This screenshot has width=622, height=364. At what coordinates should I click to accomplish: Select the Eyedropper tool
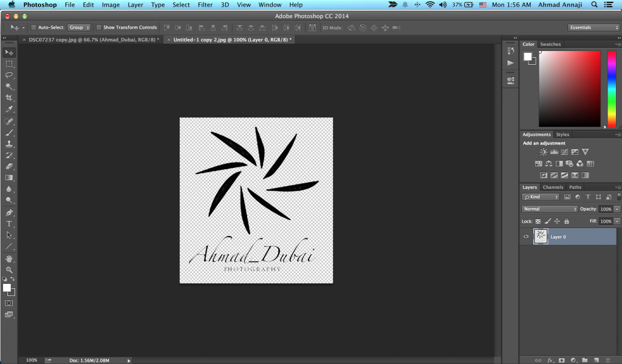tap(9, 109)
